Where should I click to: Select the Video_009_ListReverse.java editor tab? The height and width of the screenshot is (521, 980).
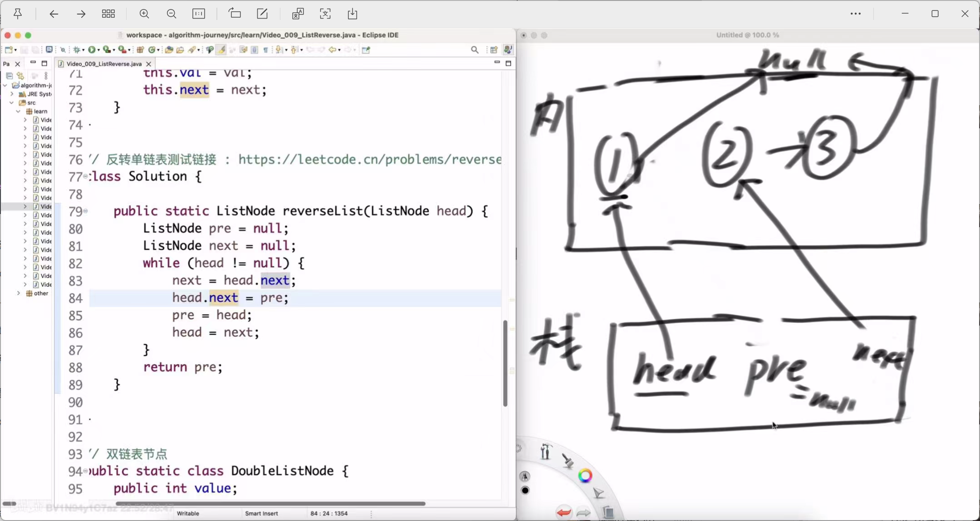[104, 64]
